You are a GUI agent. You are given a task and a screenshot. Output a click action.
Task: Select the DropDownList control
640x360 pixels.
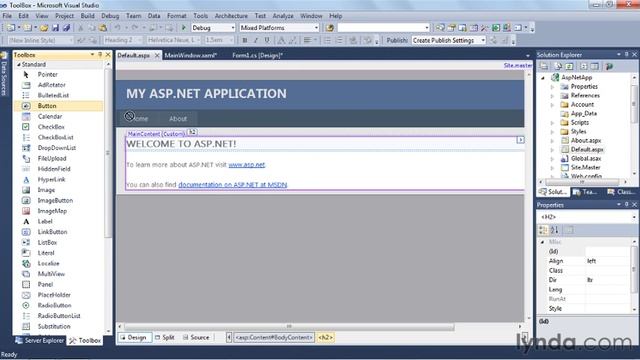point(57,148)
